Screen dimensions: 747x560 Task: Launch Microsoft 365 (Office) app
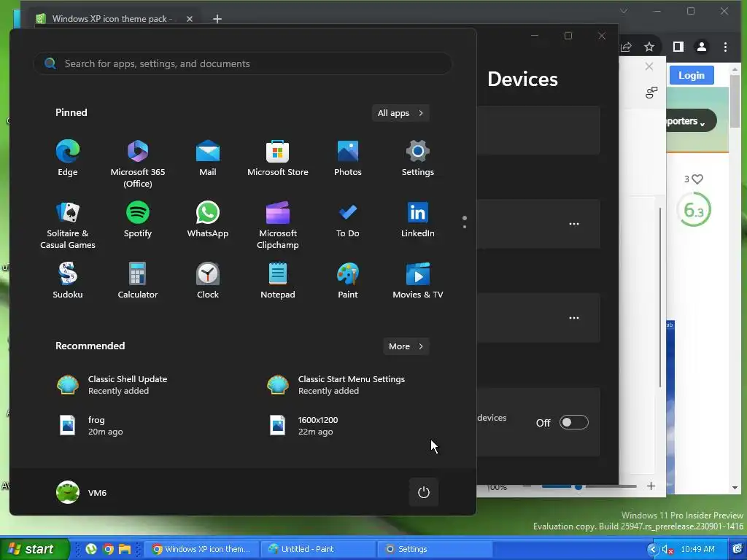click(138, 164)
